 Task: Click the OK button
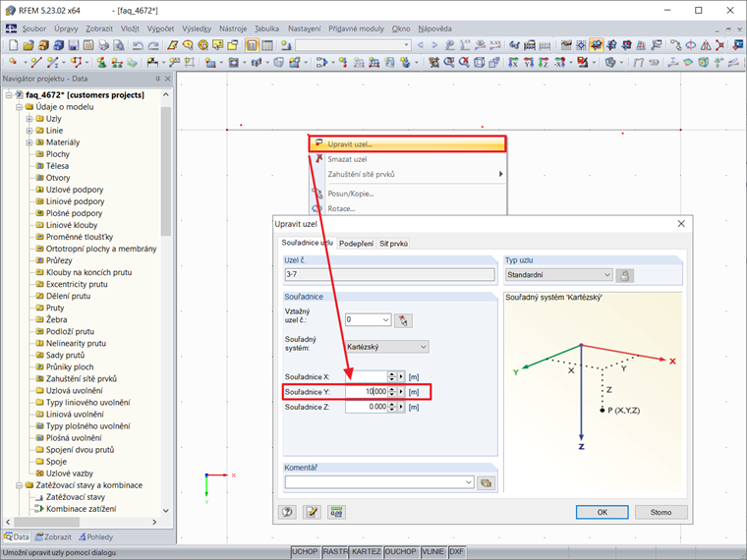(x=603, y=512)
